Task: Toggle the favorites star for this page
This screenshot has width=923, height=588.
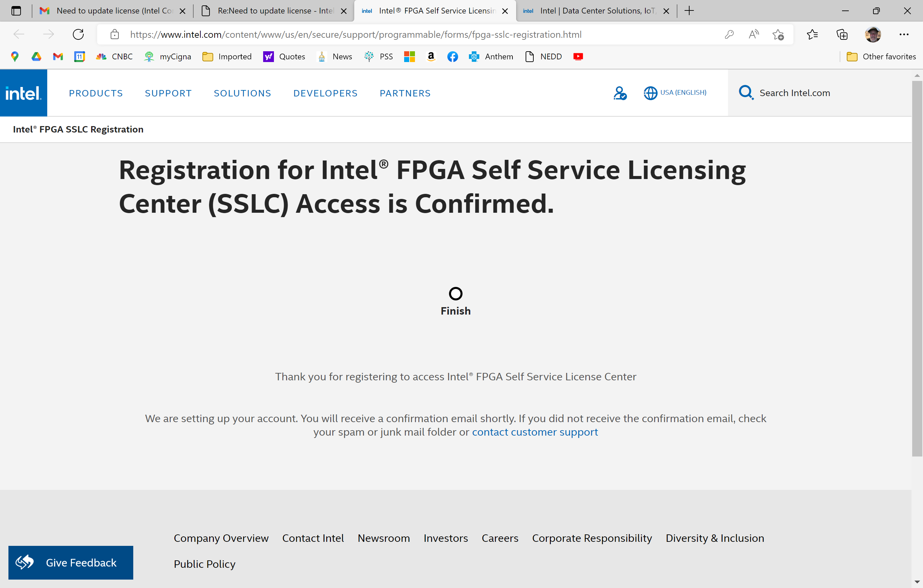Action: [x=779, y=34]
